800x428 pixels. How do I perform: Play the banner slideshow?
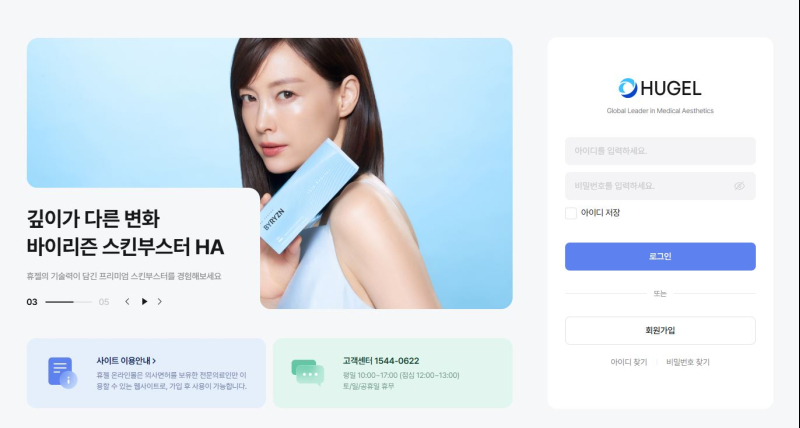(x=144, y=301)
